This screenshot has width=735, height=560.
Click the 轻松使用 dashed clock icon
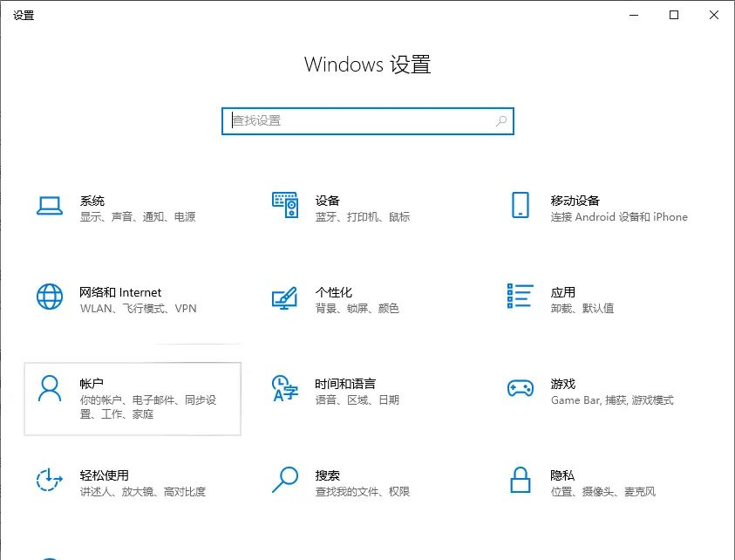coord(50,480)
